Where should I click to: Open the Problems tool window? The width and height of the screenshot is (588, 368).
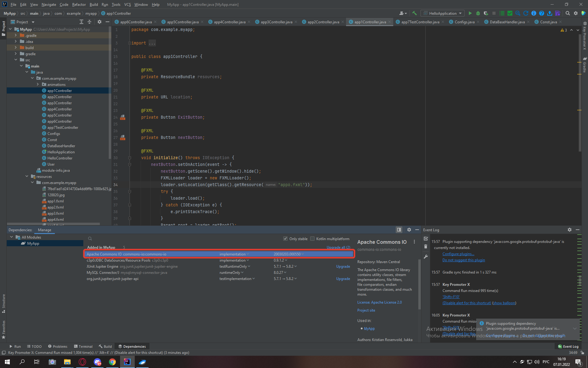[58, 346]
